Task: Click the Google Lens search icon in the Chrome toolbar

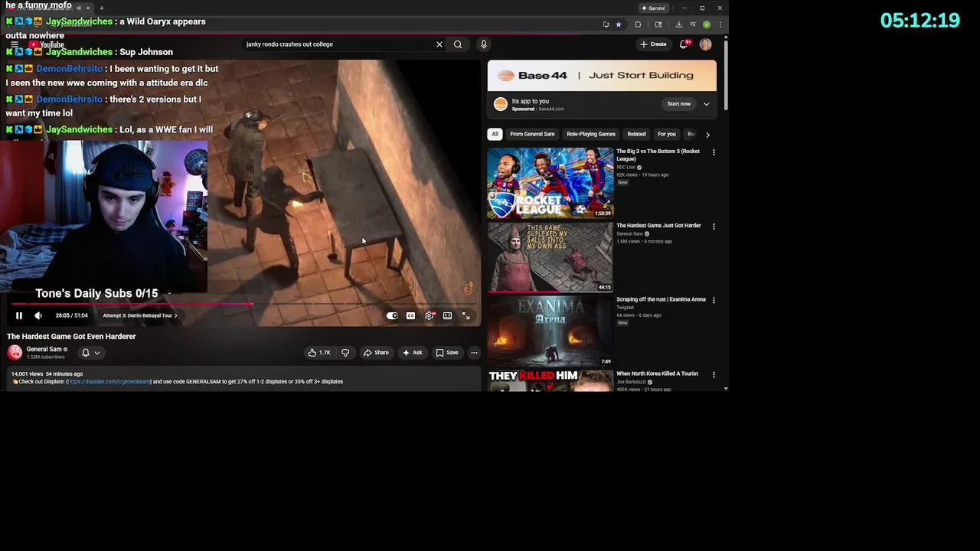Action: pyautogui.click(x=658, y=24)
